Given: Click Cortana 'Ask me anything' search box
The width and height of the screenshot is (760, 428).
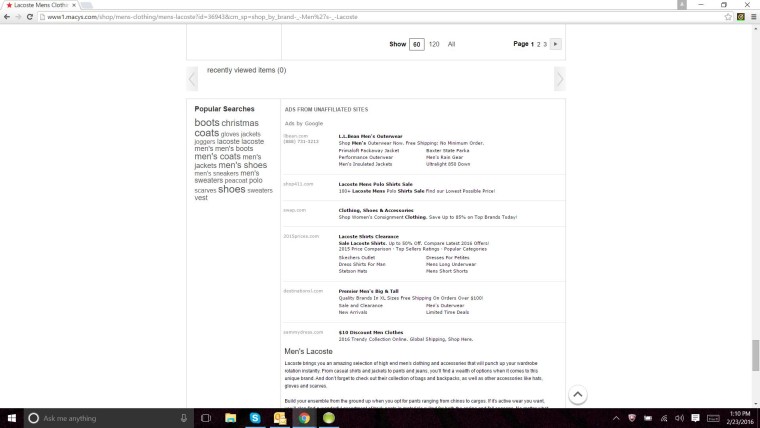Looking at the screenshot, I should point(108,418).
